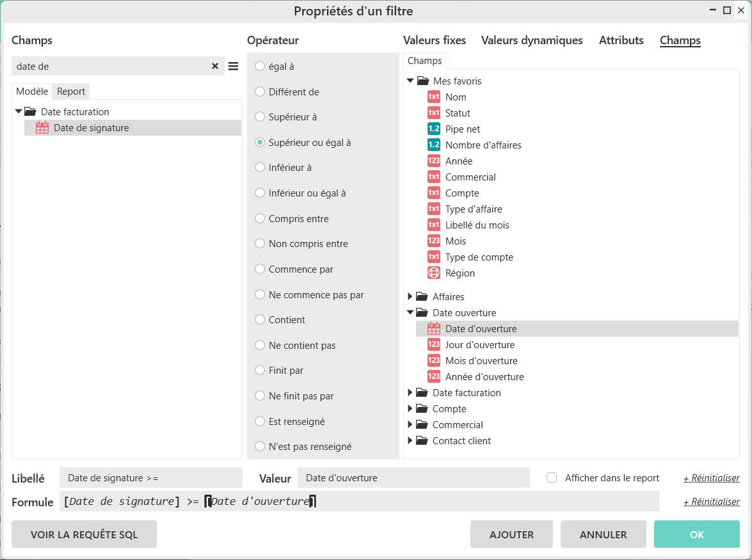752x560 pixels.
Task: Click the decimal icon next to Pipe net
Action: click(x=434, y=129)
